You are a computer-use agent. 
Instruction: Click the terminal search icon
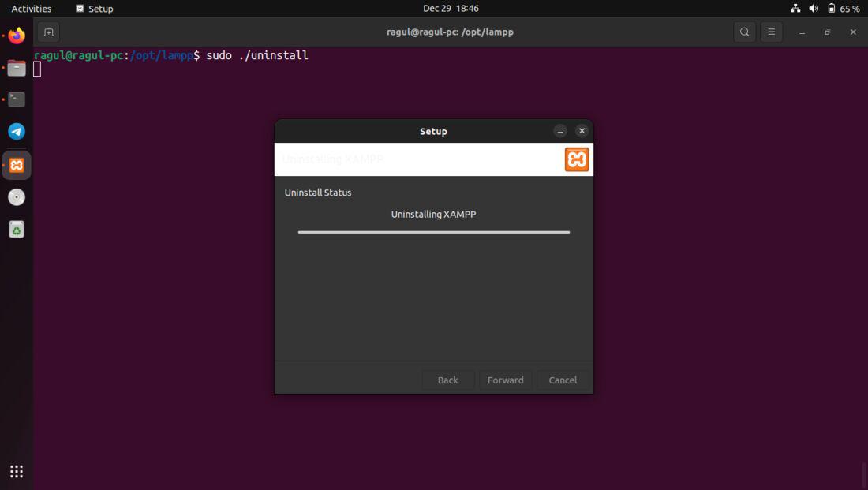tap(745, 32)
